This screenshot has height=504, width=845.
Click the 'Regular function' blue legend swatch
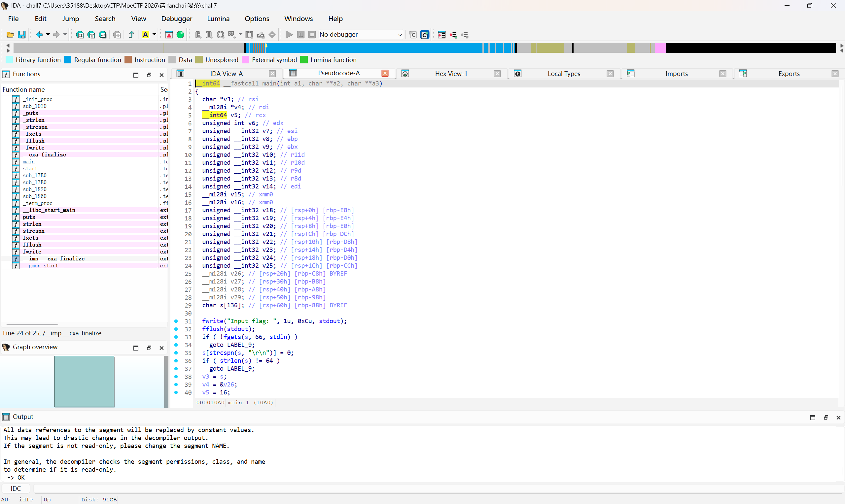[68, 60]
